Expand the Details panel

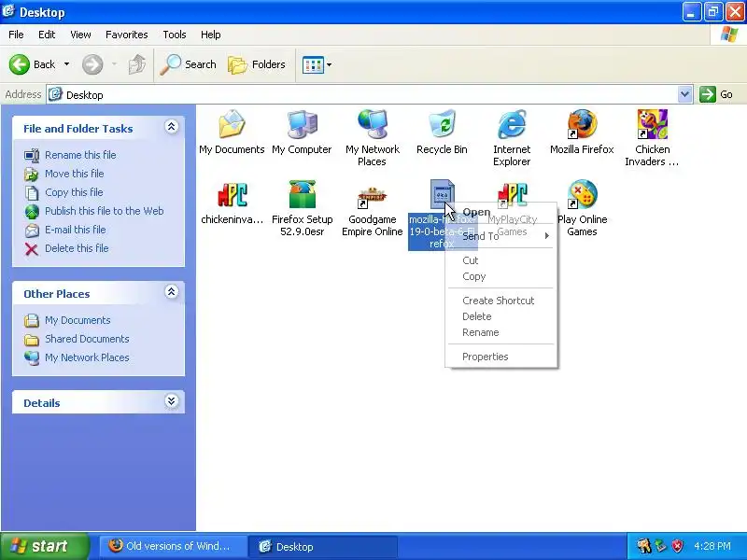coord(172,401)
